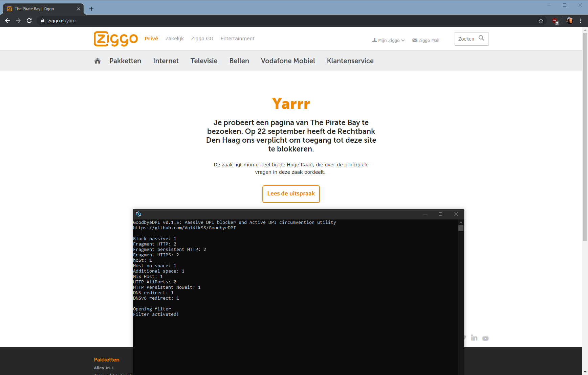This screenshot has height=375, width=588.
Task: Open Ziggo LinkedIn icon
Action: (474, 338)
